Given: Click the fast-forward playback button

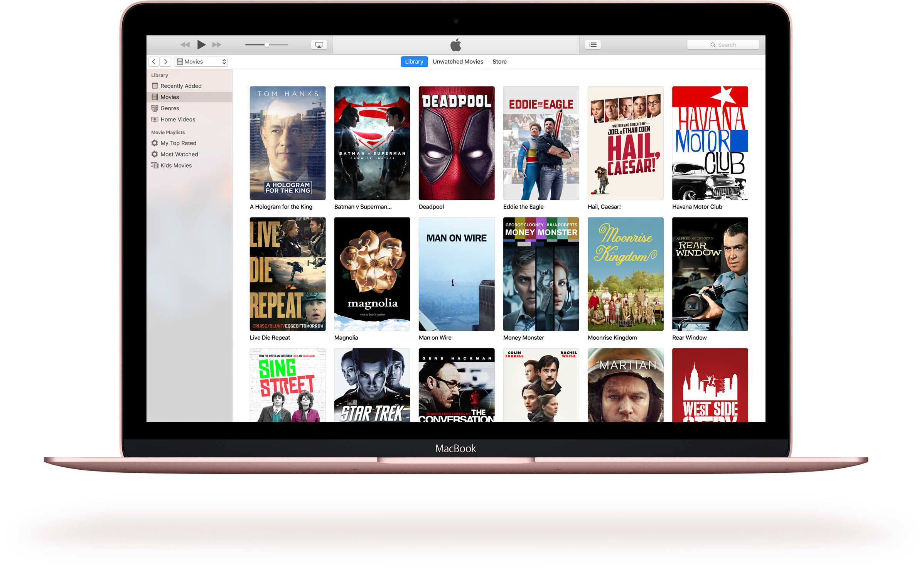Looking at the screenshot, I should click(x=217, y=45).
